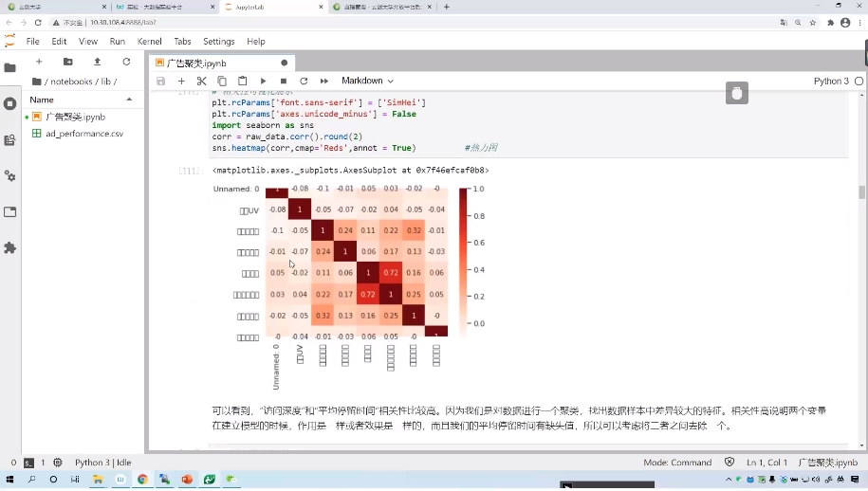Run the selected cell

click(263, 82)
